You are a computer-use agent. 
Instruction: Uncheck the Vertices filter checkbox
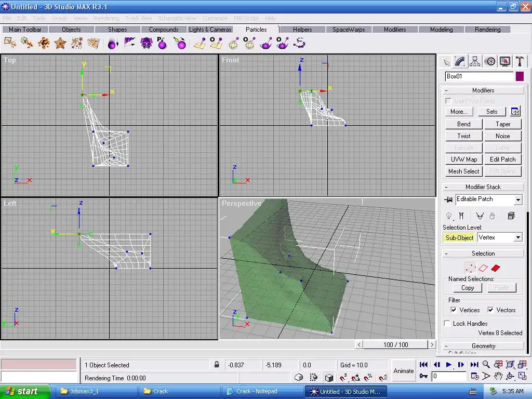(454, 310)
